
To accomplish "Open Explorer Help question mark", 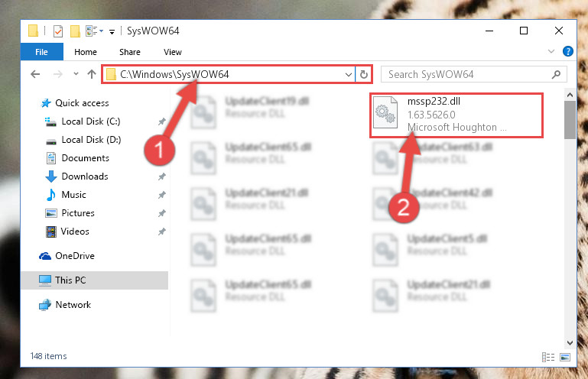I will point(568,51).
